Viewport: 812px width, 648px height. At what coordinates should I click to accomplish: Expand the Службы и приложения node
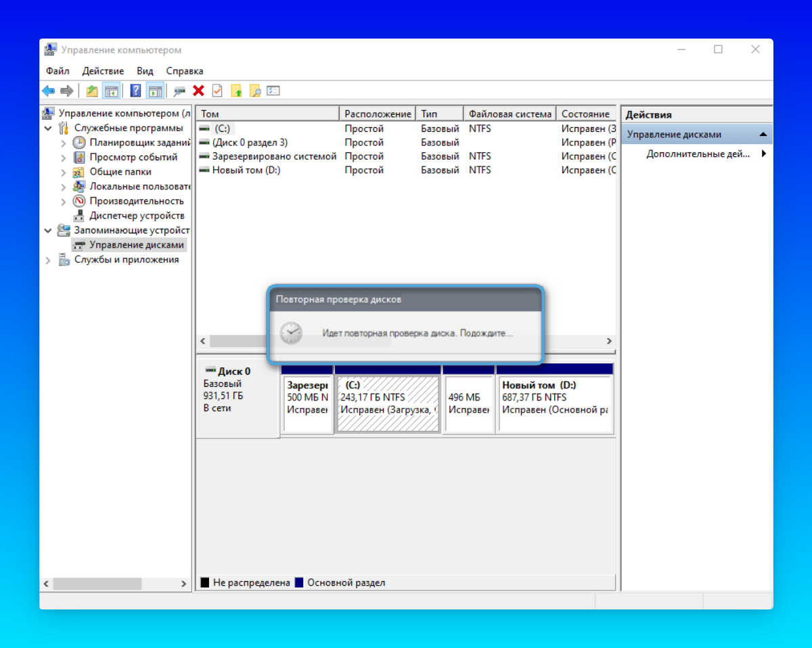click(x=48, y=260)
